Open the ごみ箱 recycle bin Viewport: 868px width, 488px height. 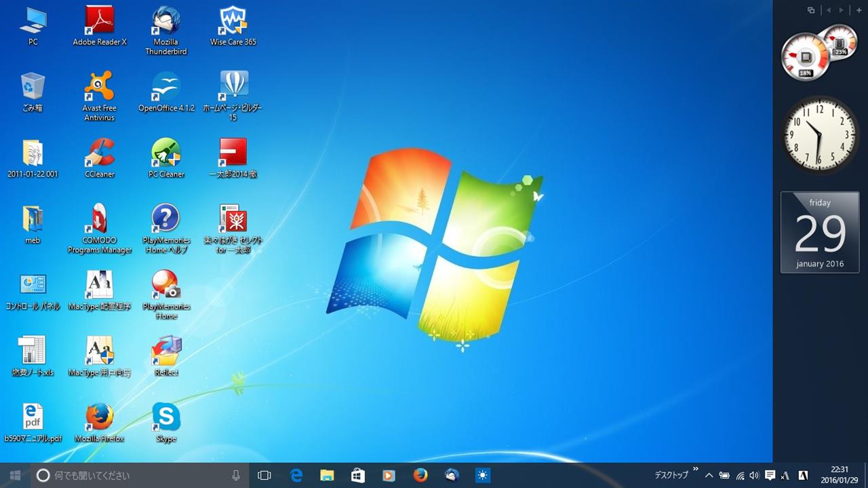(x=33, y=92)
